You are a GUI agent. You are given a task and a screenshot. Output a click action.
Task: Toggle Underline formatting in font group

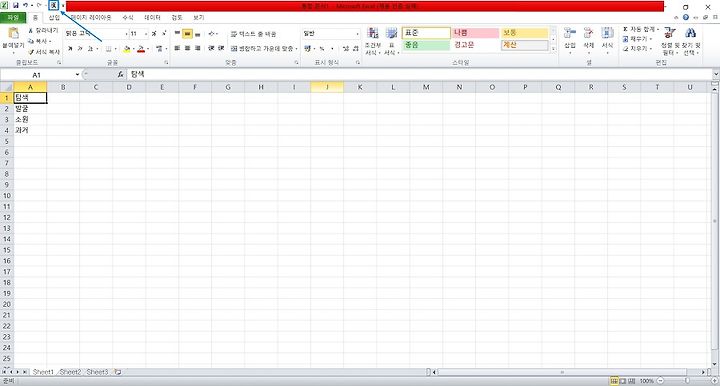coord(90,48)
